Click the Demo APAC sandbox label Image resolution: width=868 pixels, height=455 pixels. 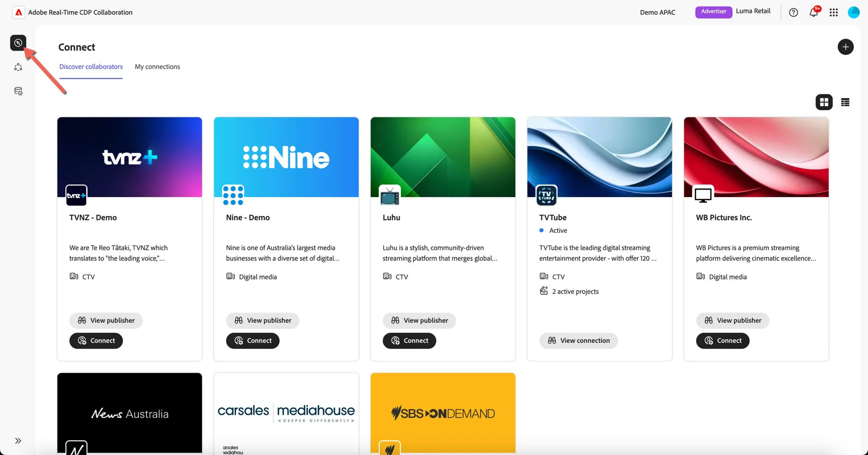pyautogui.click(x=657, y=13)
